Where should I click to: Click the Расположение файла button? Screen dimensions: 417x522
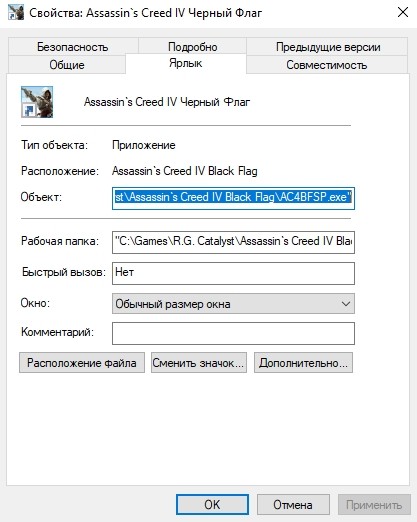pos(82,363)
